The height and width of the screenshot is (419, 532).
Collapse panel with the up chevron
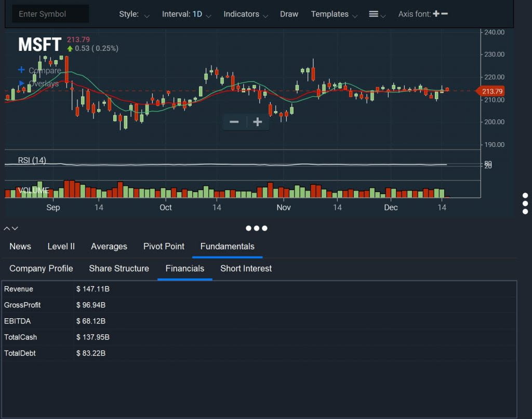(7, 228)
